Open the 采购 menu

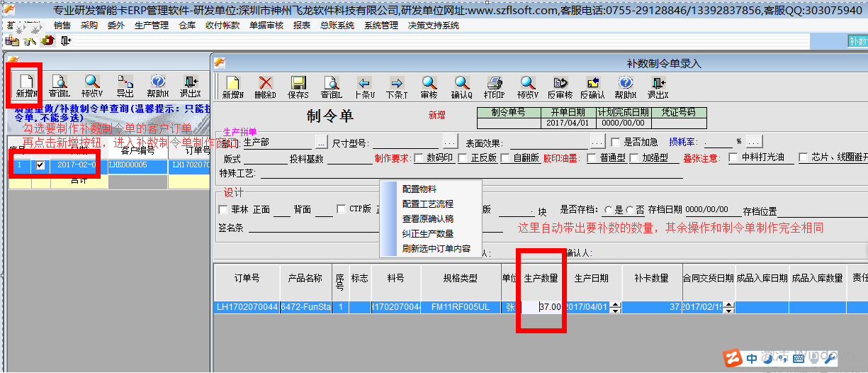[89, 26]
